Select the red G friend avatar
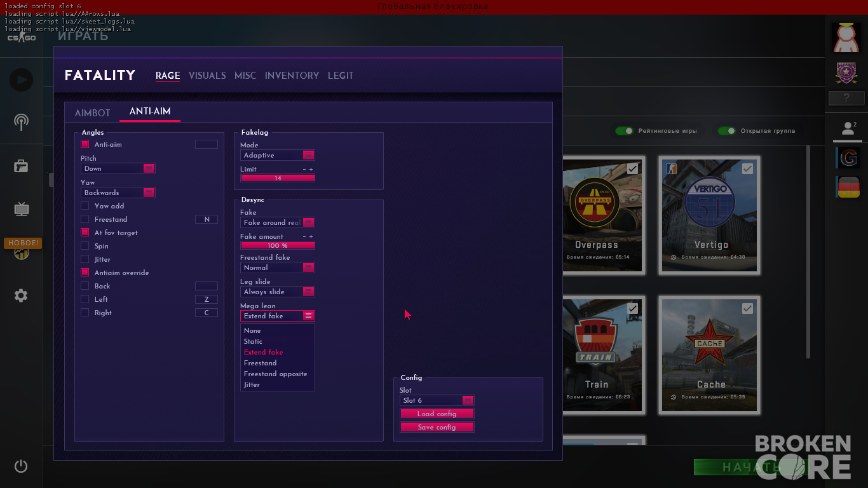 tap(848, 158)
